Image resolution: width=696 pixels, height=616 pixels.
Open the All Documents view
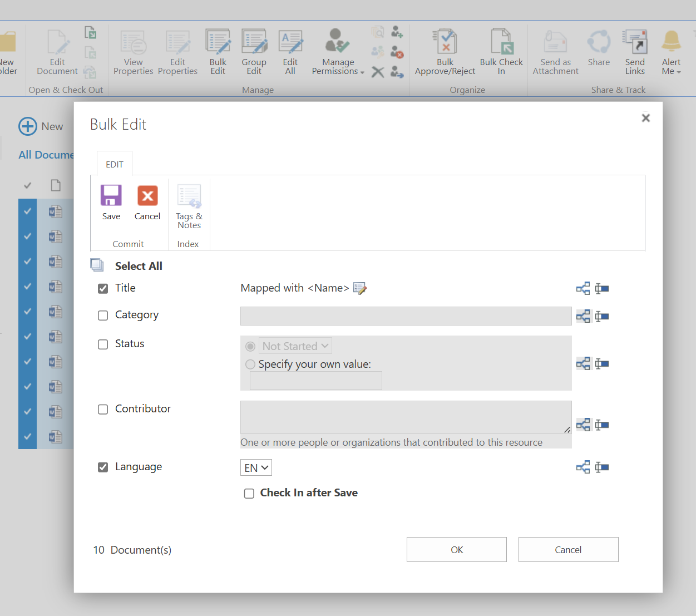[46, 155]
